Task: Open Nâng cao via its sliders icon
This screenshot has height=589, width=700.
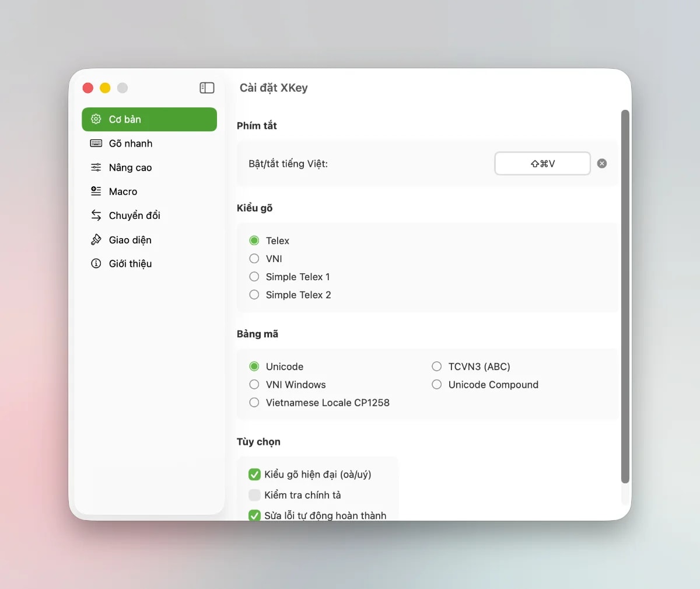Action: [96, 168]
